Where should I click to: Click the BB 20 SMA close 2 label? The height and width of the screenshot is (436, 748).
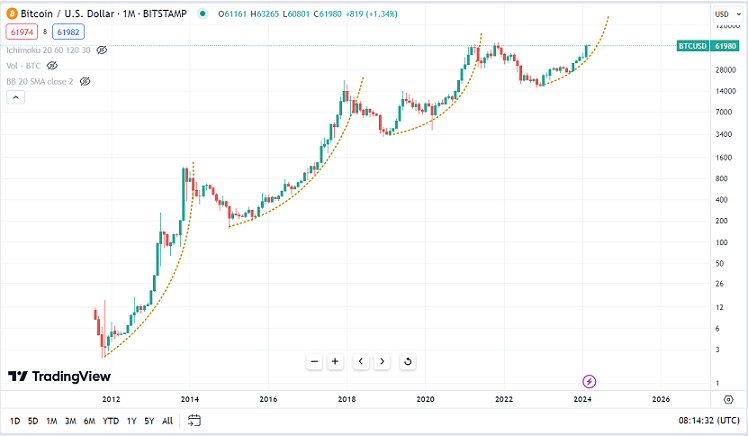(40, 82)
